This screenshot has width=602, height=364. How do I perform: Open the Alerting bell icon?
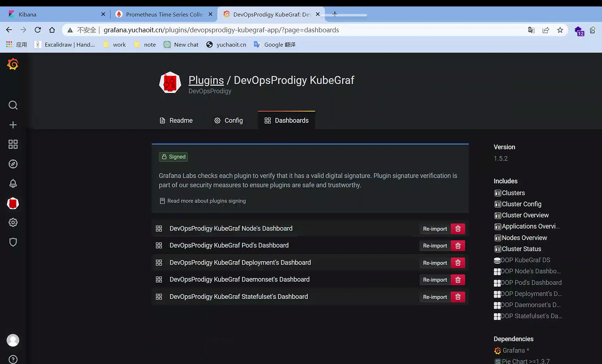[x=13, y=183]
